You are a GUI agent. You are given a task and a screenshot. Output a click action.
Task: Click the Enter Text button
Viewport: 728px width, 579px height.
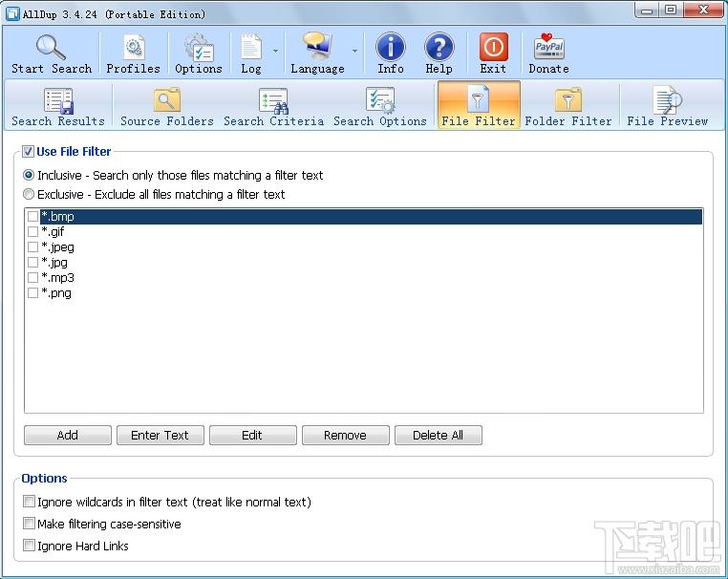pos(161,435)
